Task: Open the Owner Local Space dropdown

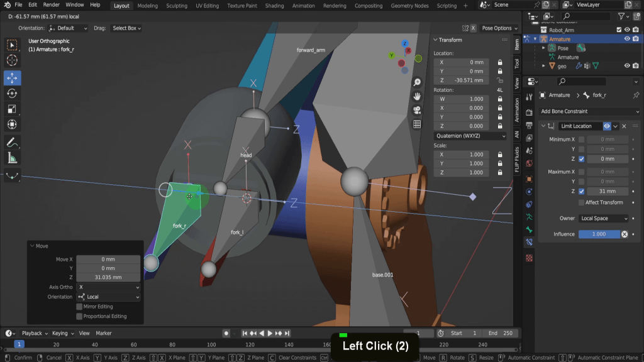Action: pyautogui.click(x=603, y=218)
